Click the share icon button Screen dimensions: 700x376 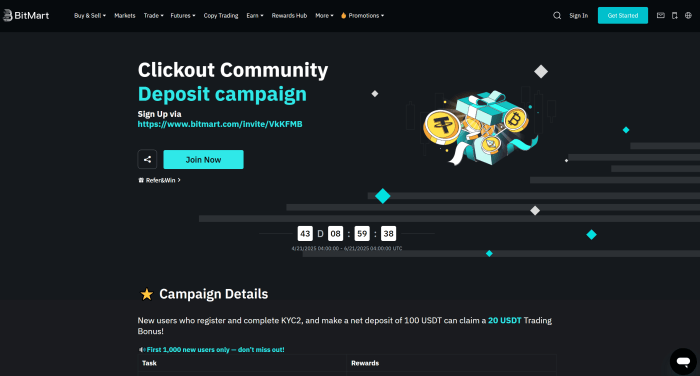[x=147, y=159]
